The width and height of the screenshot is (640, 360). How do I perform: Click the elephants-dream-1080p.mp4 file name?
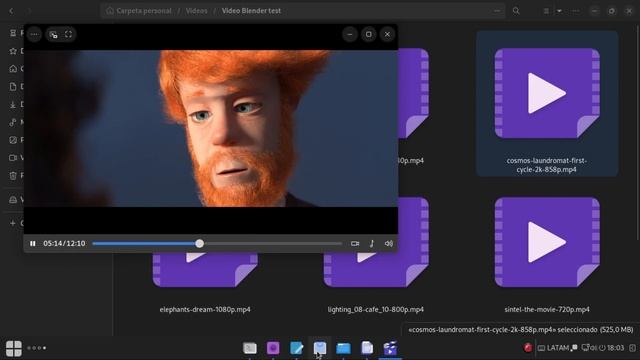coord(205,309)
